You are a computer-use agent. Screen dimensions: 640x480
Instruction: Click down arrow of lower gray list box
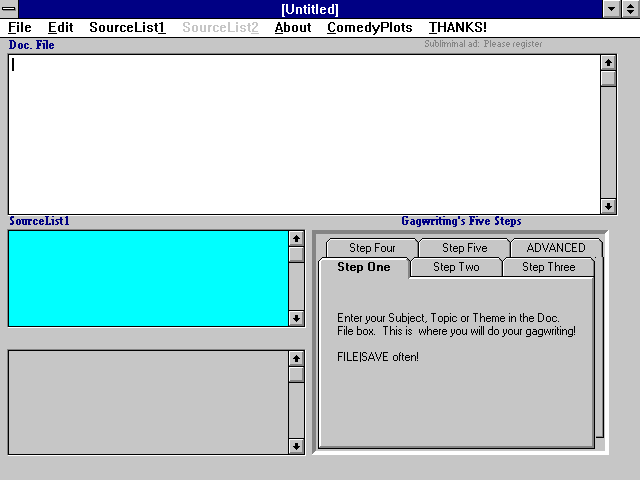click(x=296, y=446)
